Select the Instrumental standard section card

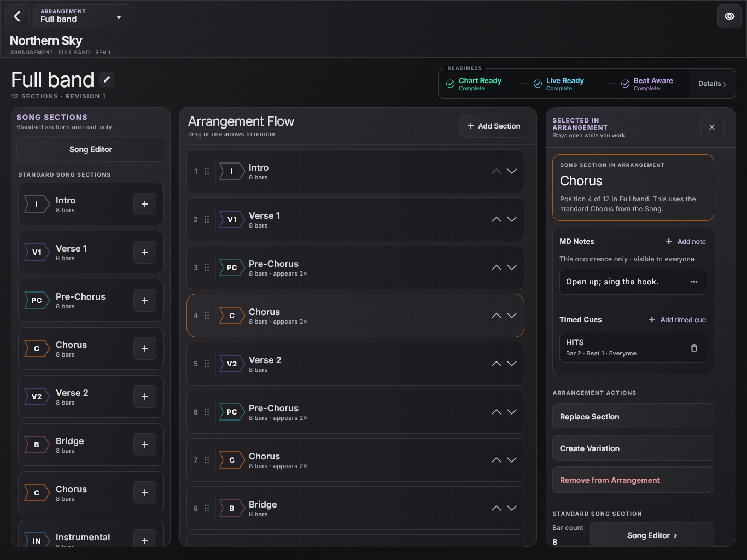click(91, 534)
